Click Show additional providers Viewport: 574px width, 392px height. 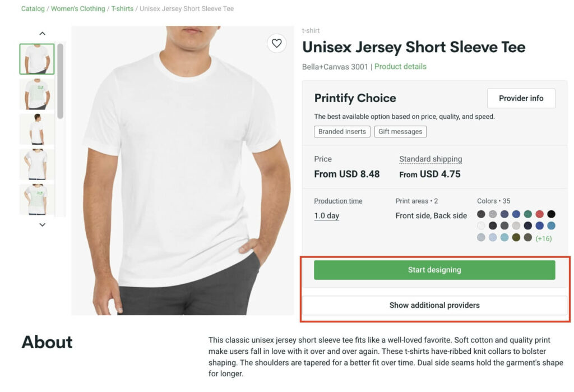pyautogui.click(x=434, y=305)
